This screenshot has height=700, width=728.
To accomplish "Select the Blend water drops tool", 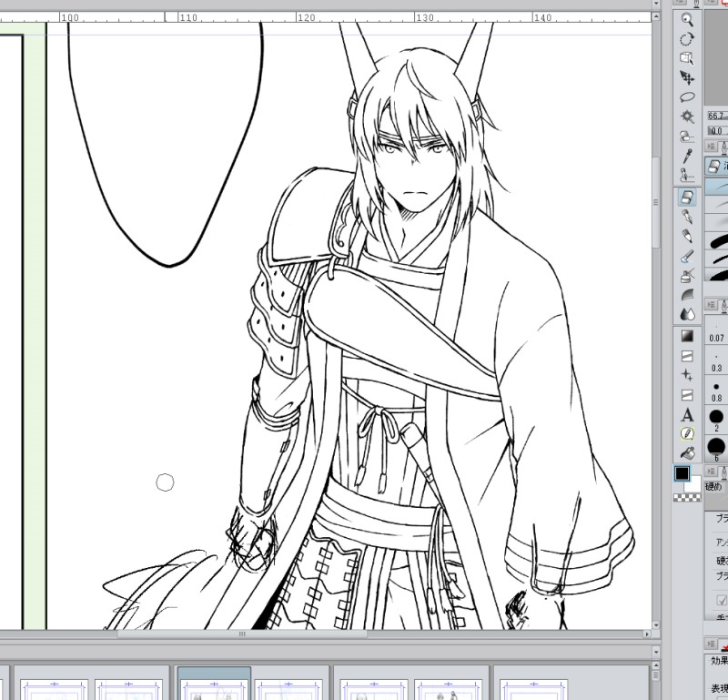I will coord(687,314).
